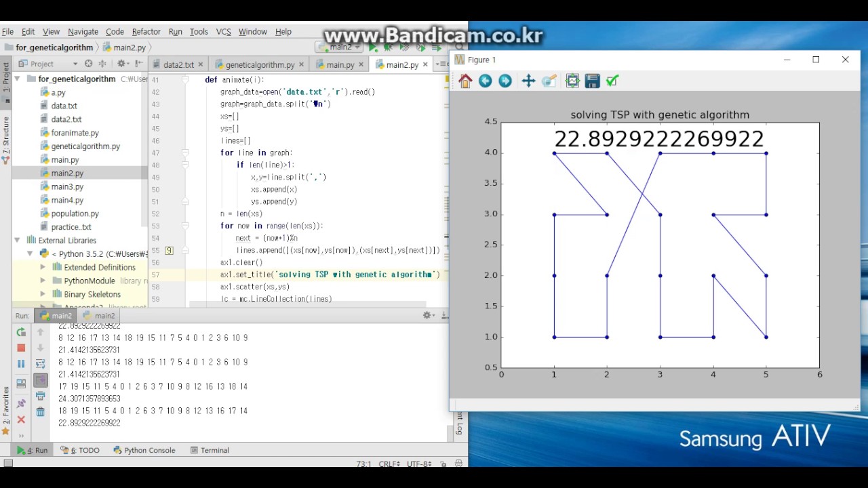
Task: Click Scroll from Source icon in Project panel
Action: pyautogui.click(x=88, y=64)
